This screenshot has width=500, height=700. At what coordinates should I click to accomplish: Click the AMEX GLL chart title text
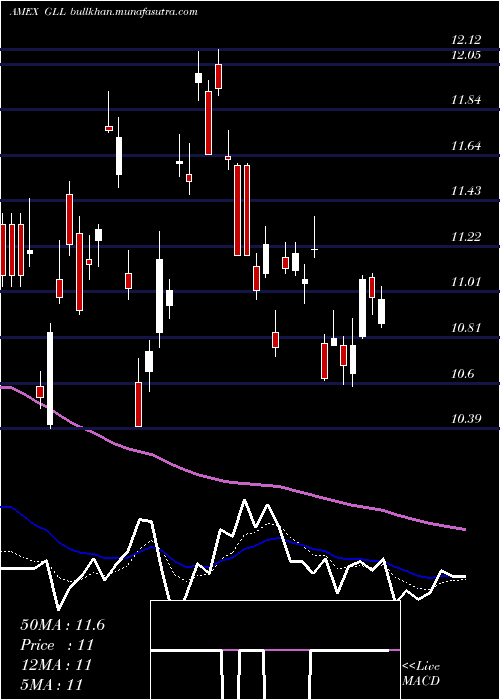38,12
